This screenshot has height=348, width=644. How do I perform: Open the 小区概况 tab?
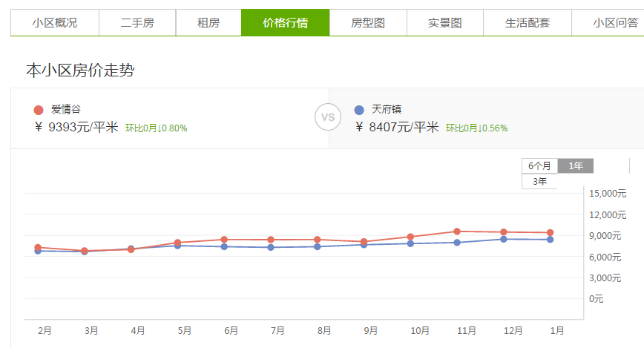(x=55, y=23)
